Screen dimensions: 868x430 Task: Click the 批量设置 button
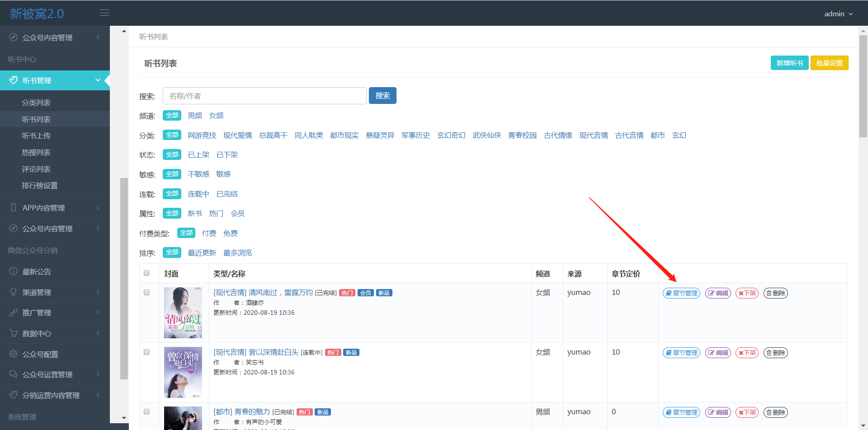(830, 63)
